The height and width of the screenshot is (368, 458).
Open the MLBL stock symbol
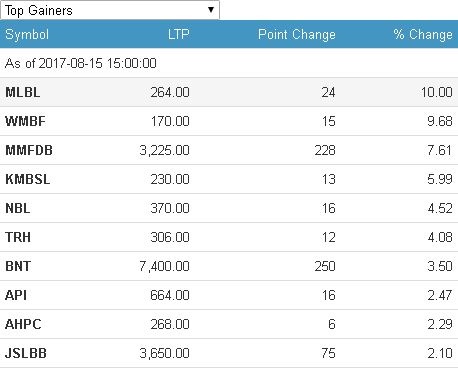(23, 92)
